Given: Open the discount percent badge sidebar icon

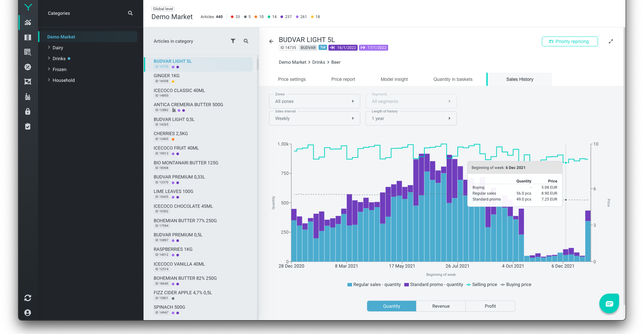Looking at the screenshot, I should click(x=28, y=67).
